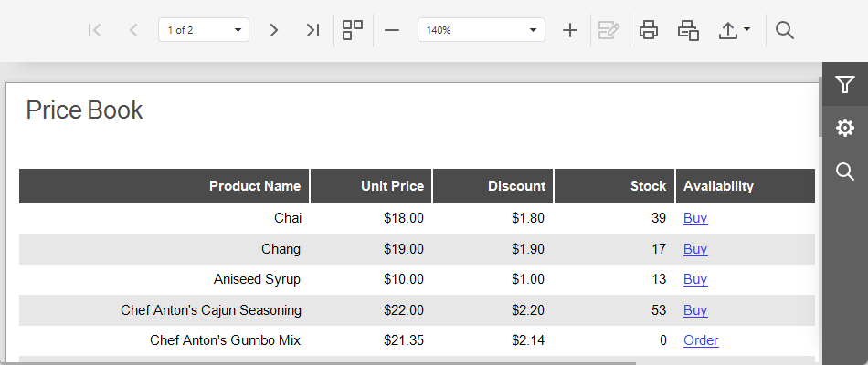
Task: Click the $19.00 unit price
Action: 404,249
